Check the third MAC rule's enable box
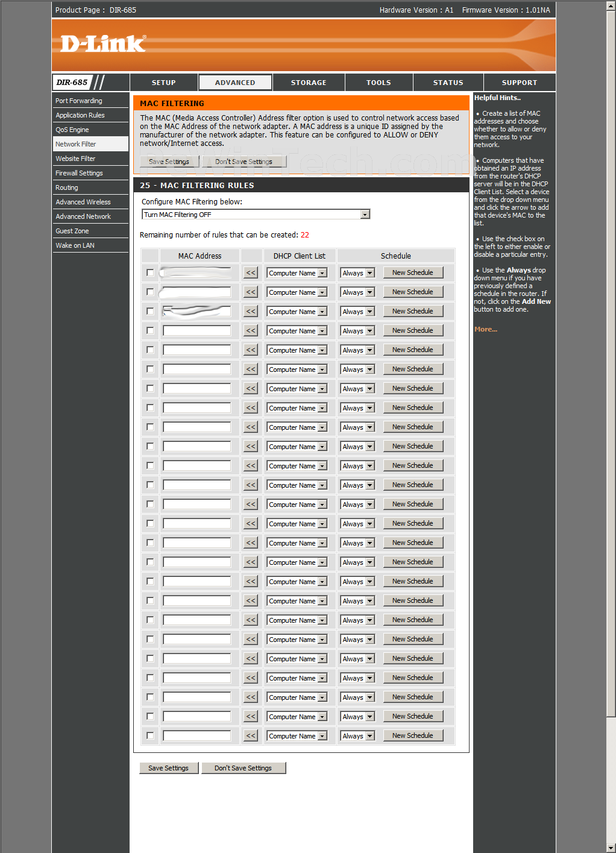Screen dimensions: 616x853 tap(150, 312)
